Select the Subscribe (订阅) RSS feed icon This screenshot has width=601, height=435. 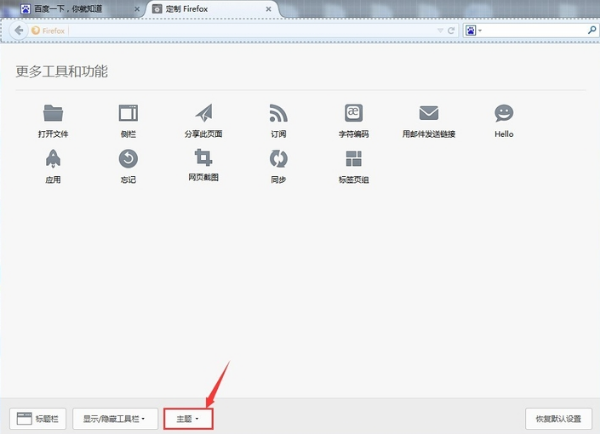coord(279,113)
